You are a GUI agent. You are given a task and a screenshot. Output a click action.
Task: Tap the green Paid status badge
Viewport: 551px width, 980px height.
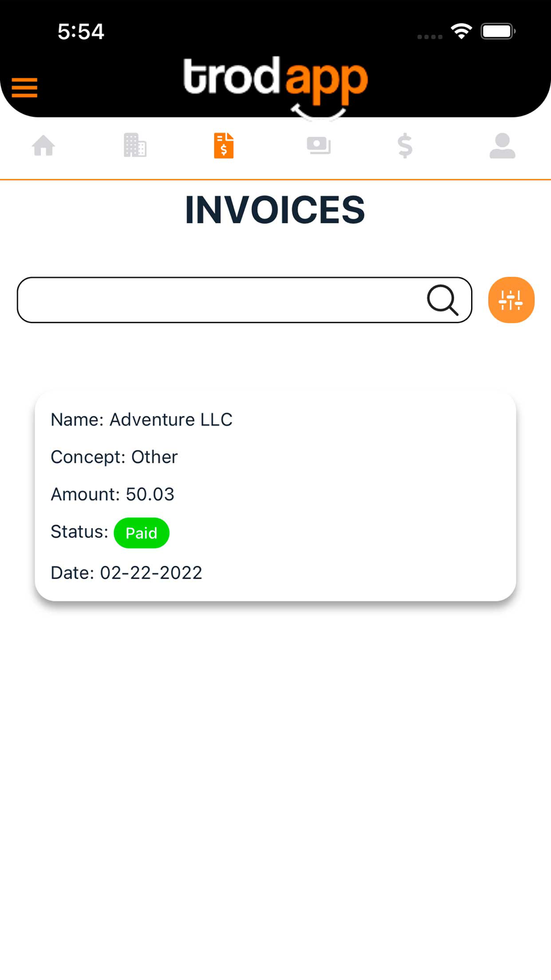142,533
